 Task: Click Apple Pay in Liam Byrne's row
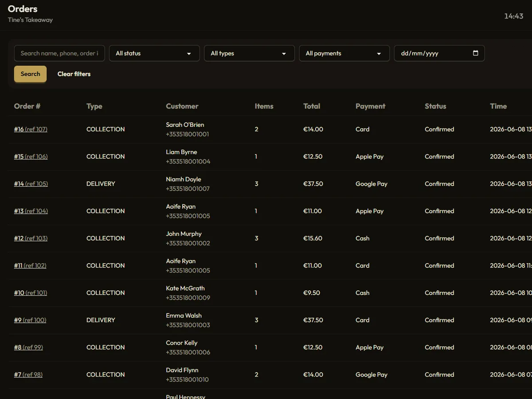pos(369,156)
